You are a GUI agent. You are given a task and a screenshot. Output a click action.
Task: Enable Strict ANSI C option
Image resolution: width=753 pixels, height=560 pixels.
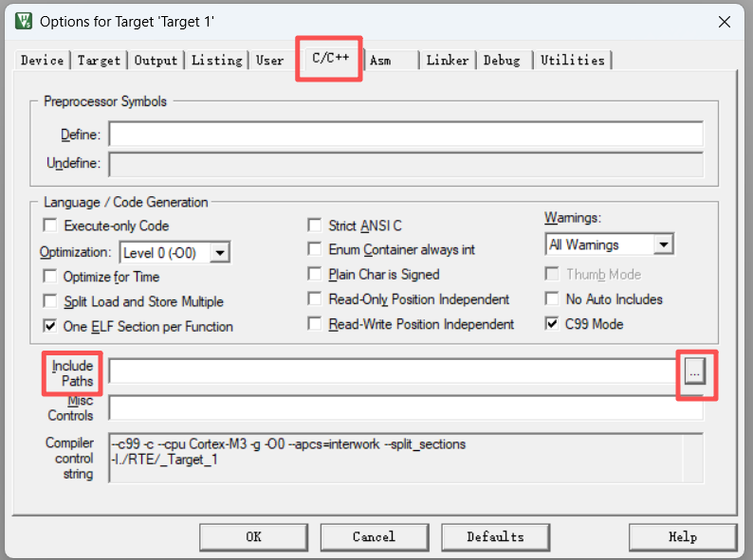[x=315, y=226]
